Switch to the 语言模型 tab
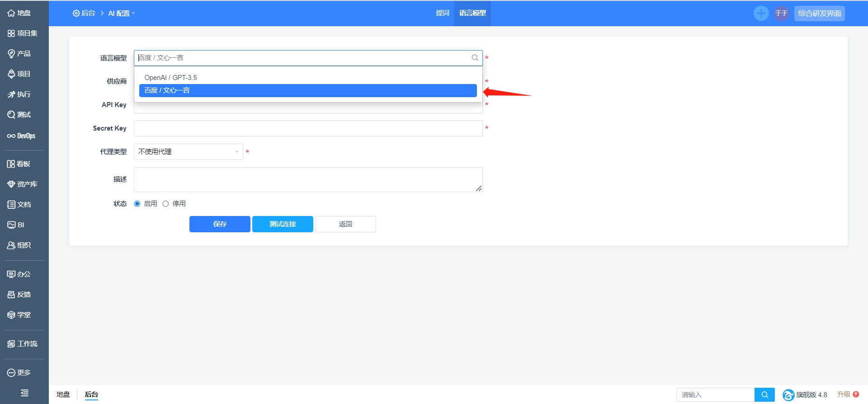868x404 pixels. coord(472,13)
